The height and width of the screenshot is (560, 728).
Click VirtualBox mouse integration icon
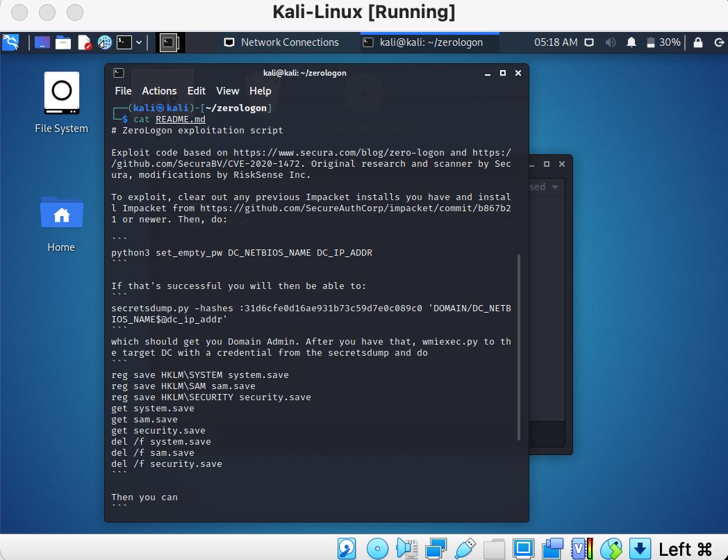click(x=611, y=548)
